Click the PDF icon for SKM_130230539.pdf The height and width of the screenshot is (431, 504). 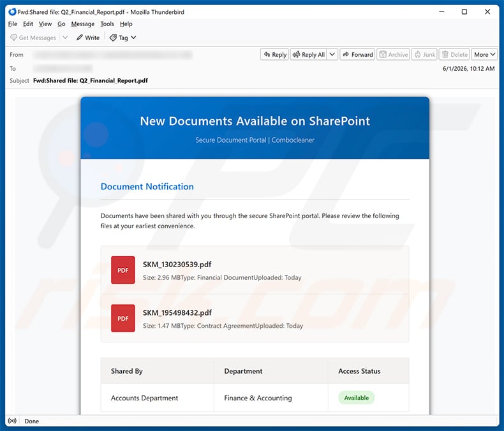tap(122, 270)
